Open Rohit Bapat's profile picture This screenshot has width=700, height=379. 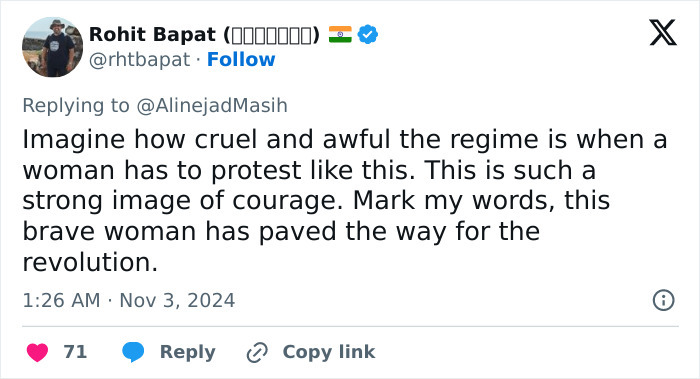[52, 47]
